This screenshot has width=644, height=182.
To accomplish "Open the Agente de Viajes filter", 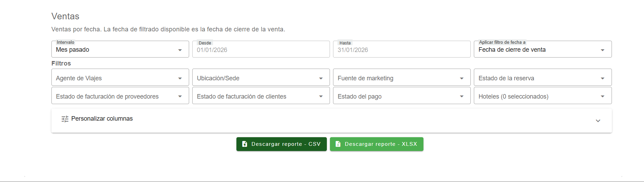I will tap(120, 78).
